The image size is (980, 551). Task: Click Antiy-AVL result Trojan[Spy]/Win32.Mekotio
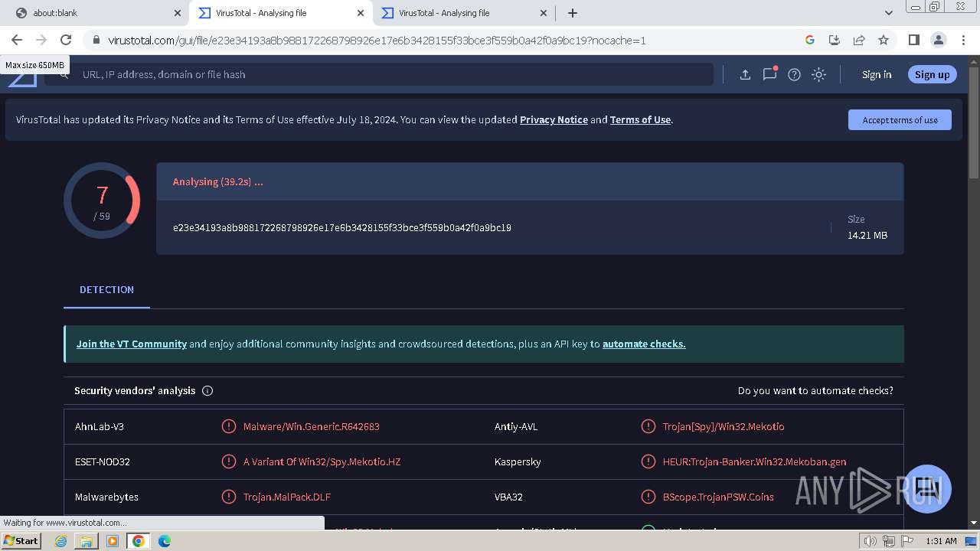pos(724,426)
